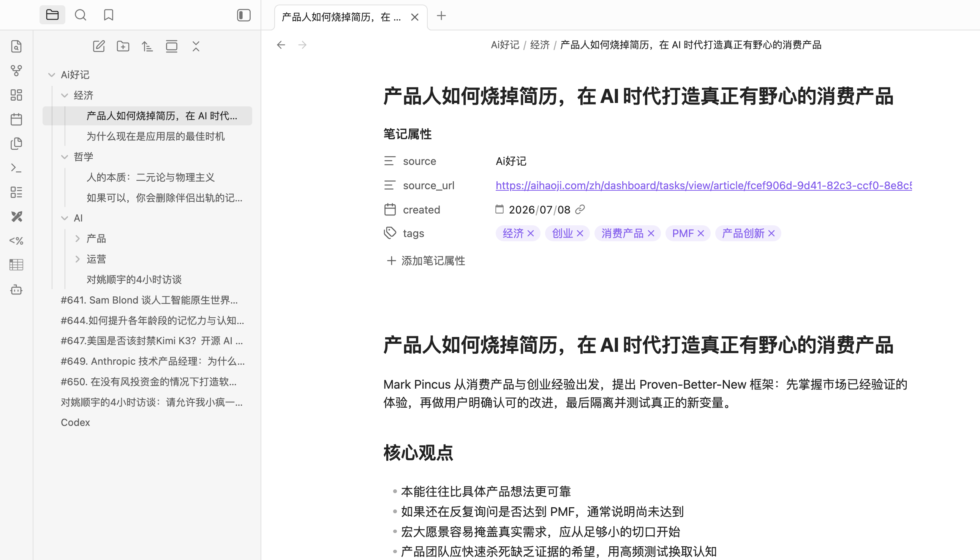Remove the 产品创新 tag
980x560 pixels.
coord(771,234)
